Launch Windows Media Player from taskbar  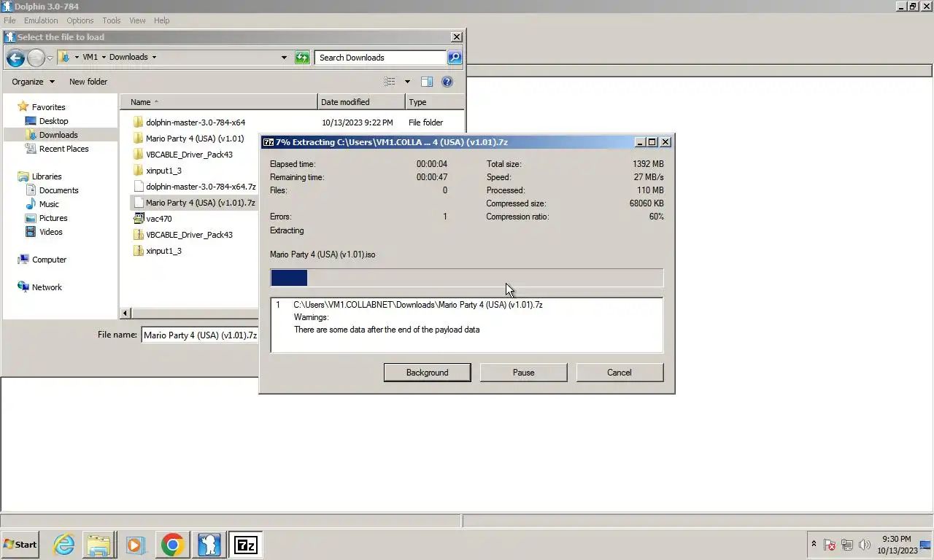pos(136,545)
